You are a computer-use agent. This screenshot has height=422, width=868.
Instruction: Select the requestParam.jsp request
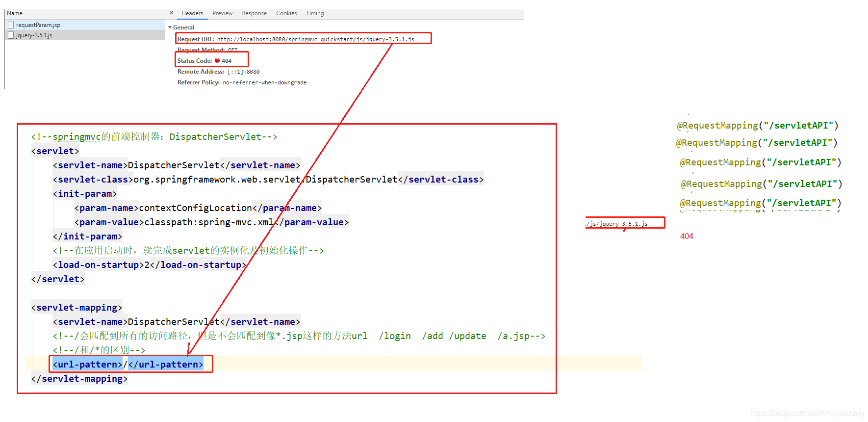(85, 25)
